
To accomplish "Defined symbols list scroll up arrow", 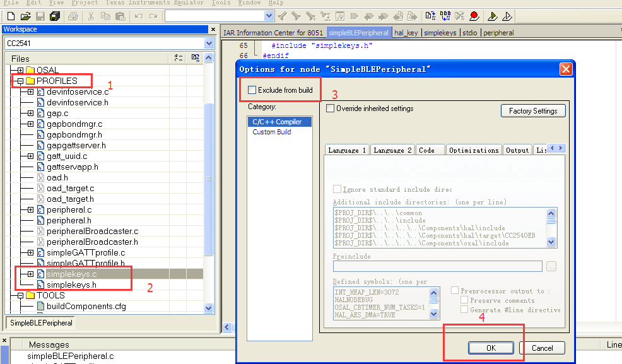I will pyautogui.click(x=433, y=293).
